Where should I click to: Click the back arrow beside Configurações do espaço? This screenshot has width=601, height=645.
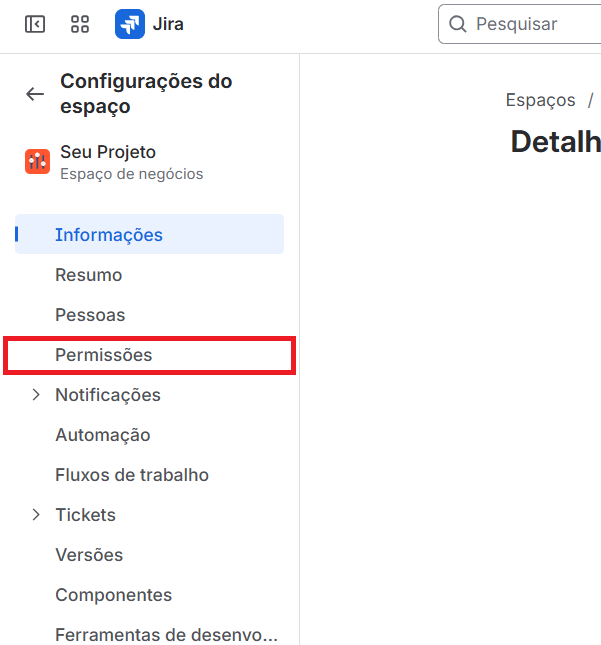pos(35,94)
